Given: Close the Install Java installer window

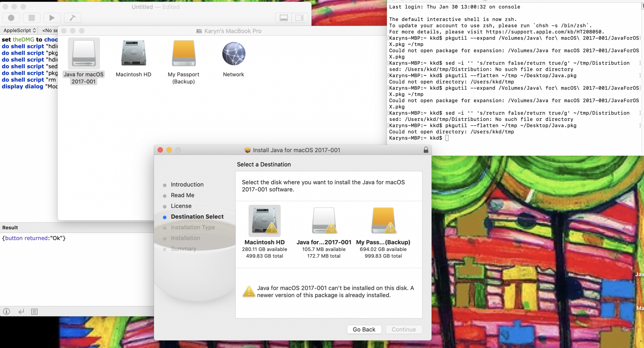Looking at the screenshot, I should [x=160, y=150].
